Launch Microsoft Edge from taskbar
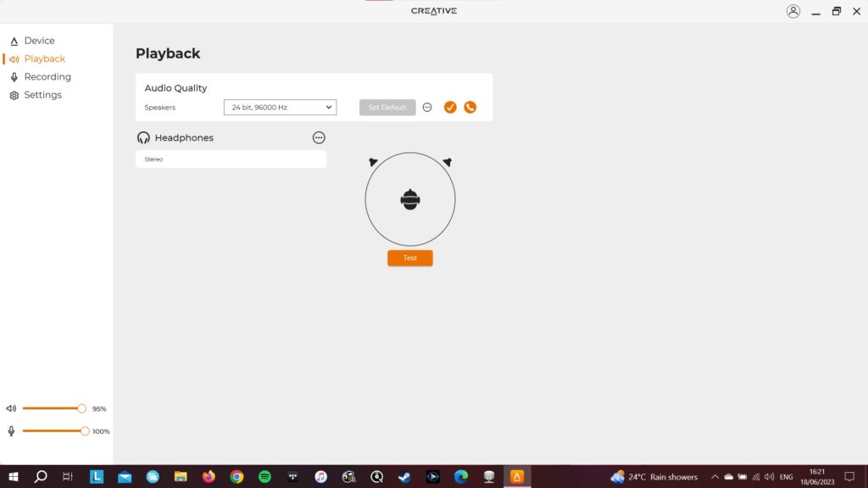The height and width of the screenshot is (488, 868). coord(461,476)
